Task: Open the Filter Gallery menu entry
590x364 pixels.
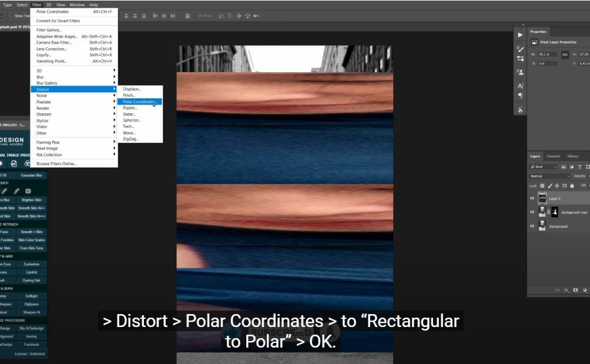Action: [49, 30]
